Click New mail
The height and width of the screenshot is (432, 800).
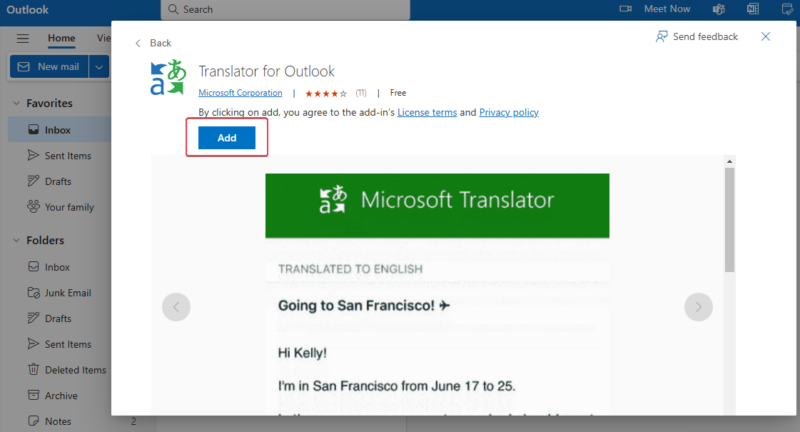[x=49, y=67]
